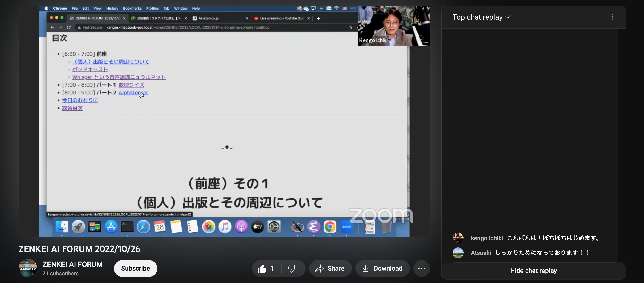Image resolution: width=644 pixels, height=283 pixels.
Task: Share the video
Action: [330, 269]
